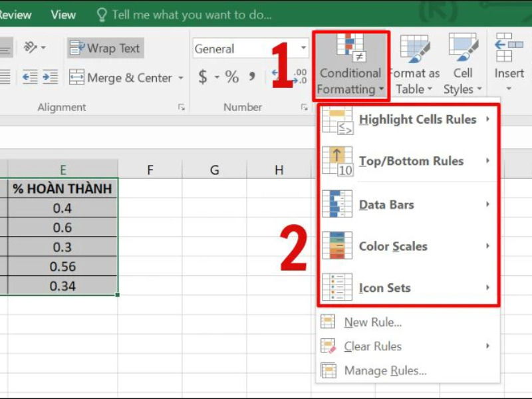Open the Orientation dropdown arrow
This screenshot has height=399, width=532.
43,47
